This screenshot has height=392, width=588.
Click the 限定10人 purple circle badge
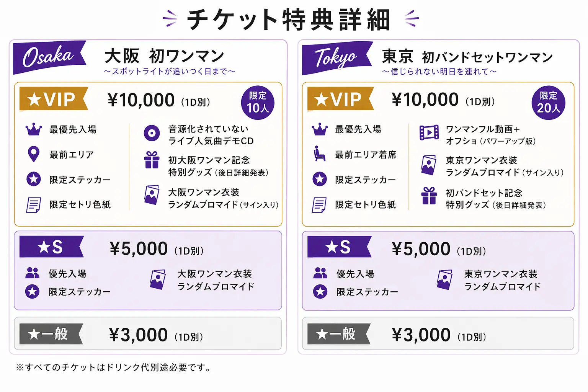(258, 103)
